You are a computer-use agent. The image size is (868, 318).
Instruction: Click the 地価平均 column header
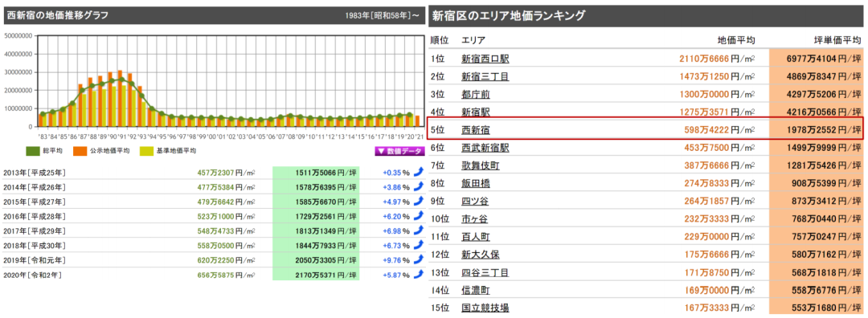point(735,40)
